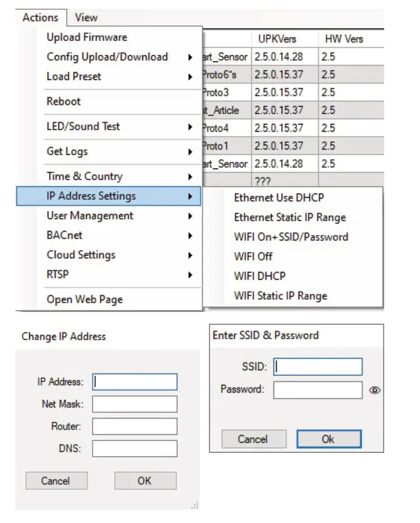Select Reboot from the Actions menu
The height and width of the screenshot is (523, 420).
click(64, 101)
